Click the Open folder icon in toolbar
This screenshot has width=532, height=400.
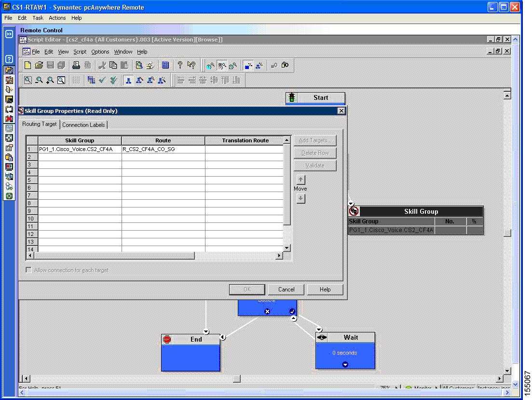click(x=39, y=65)
